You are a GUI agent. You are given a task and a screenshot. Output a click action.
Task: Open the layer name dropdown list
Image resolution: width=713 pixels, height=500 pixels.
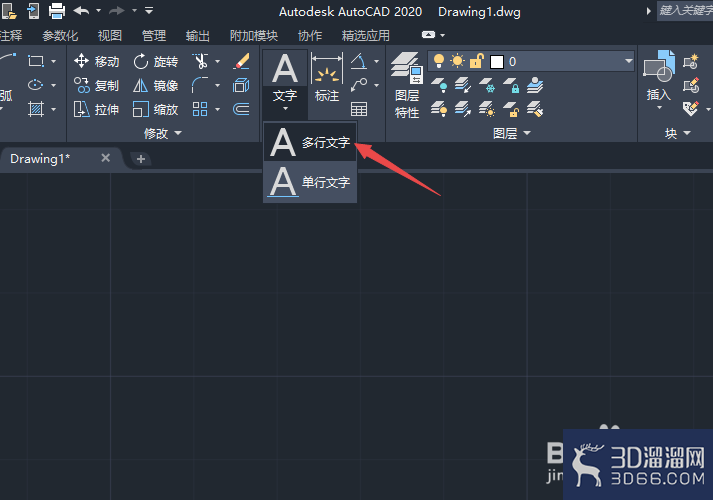click(x=629, y=61)
